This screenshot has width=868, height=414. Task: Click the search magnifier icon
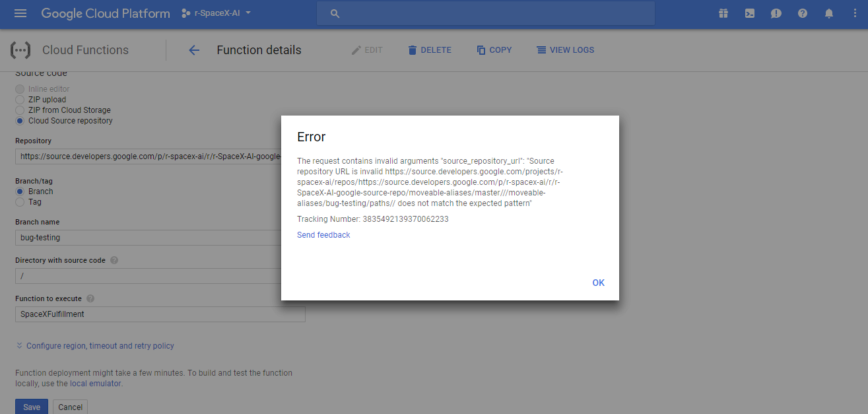pyautogui.click(x=335, y=13)
